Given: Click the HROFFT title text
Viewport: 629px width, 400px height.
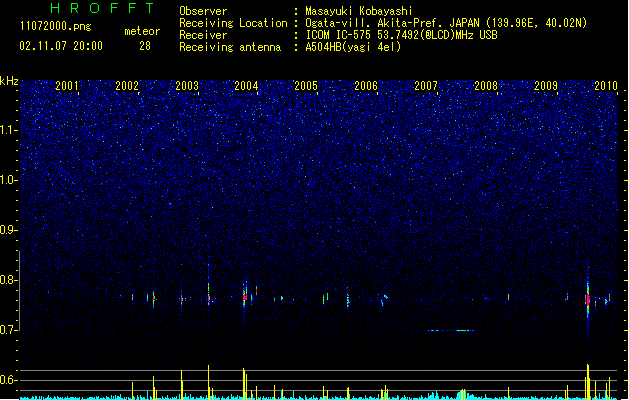Looking at the screenshot, I should [x=102, y=8].
